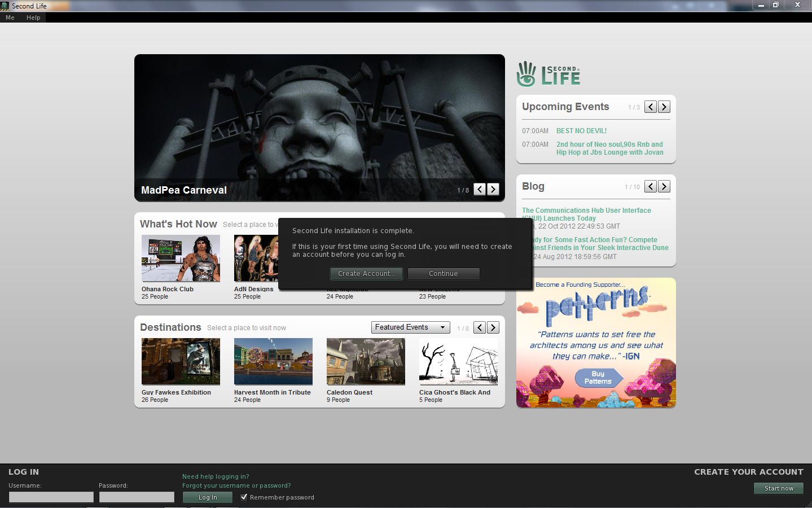This screenshot has width=812, height=508.
Task: Open the Featured Events dropdown
Action: coord(410,327)
